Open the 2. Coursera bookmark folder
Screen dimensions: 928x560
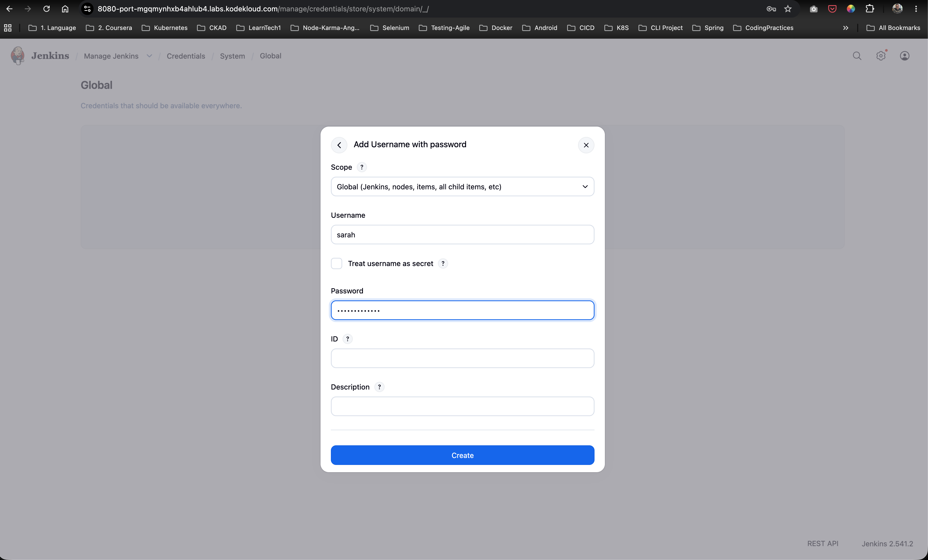click(x=109, y=28)
